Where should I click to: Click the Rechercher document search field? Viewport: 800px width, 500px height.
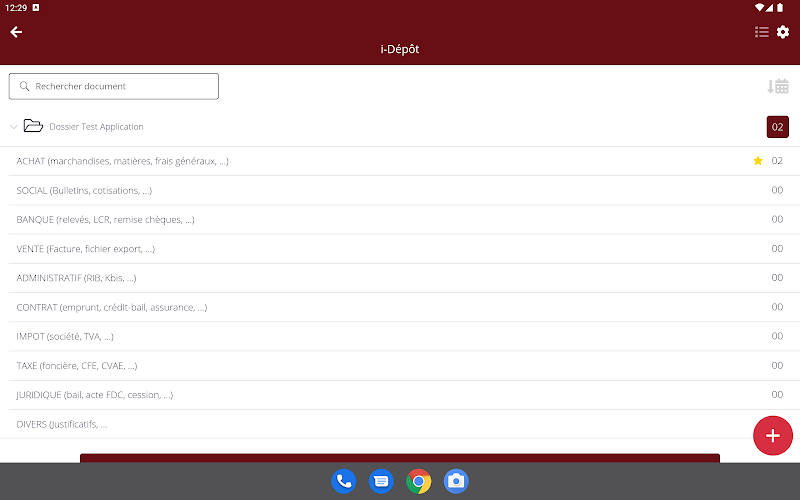(114, 86)
